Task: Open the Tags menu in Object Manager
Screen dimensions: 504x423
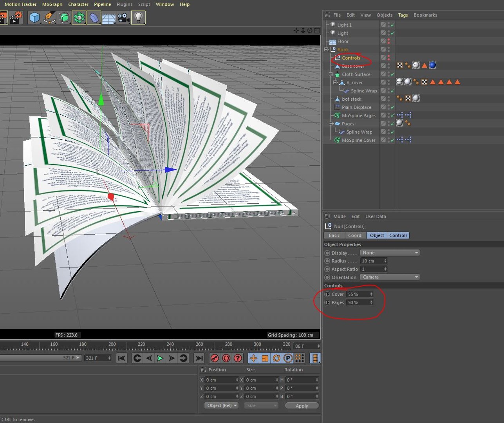Action: 403,15
